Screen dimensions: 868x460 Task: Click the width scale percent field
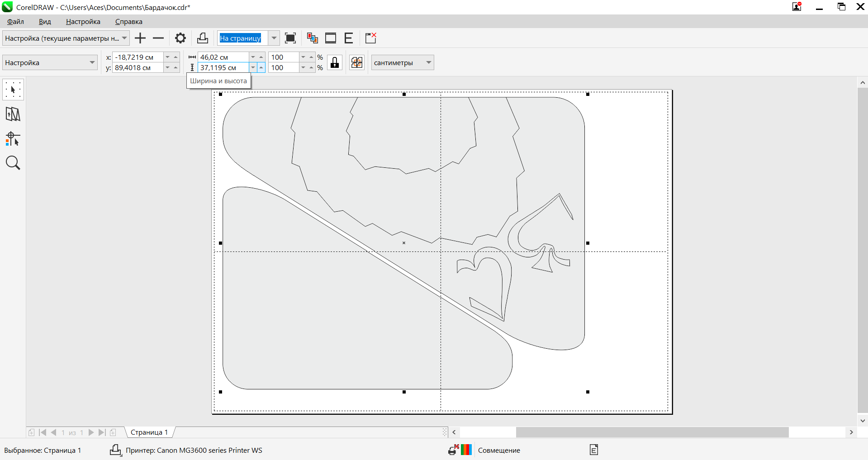[x=284, y=57]
